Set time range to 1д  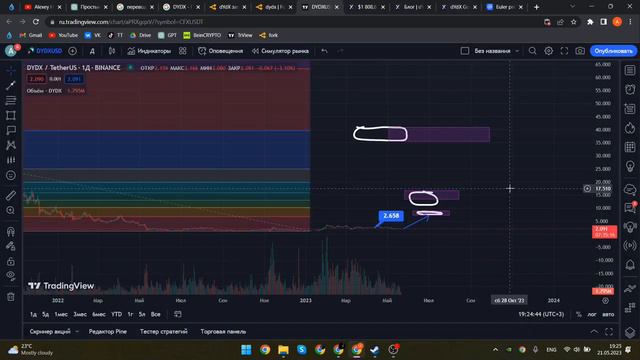tap(33, 314)
